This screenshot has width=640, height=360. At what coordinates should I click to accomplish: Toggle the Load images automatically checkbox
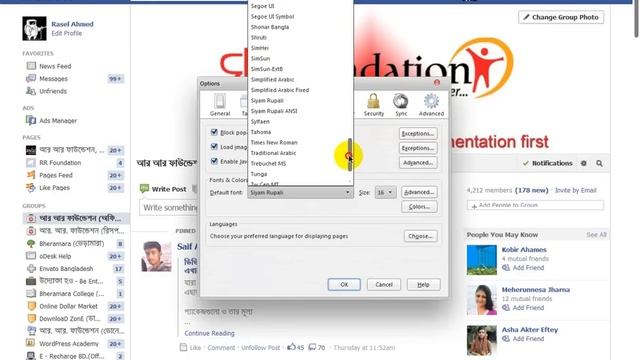(214, 146)
